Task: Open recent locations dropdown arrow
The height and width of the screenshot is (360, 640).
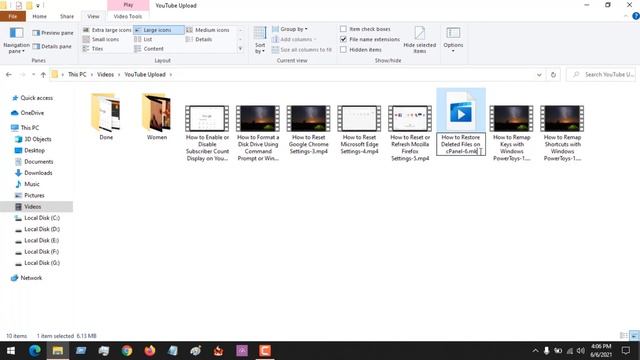Action: click(33, 75)
